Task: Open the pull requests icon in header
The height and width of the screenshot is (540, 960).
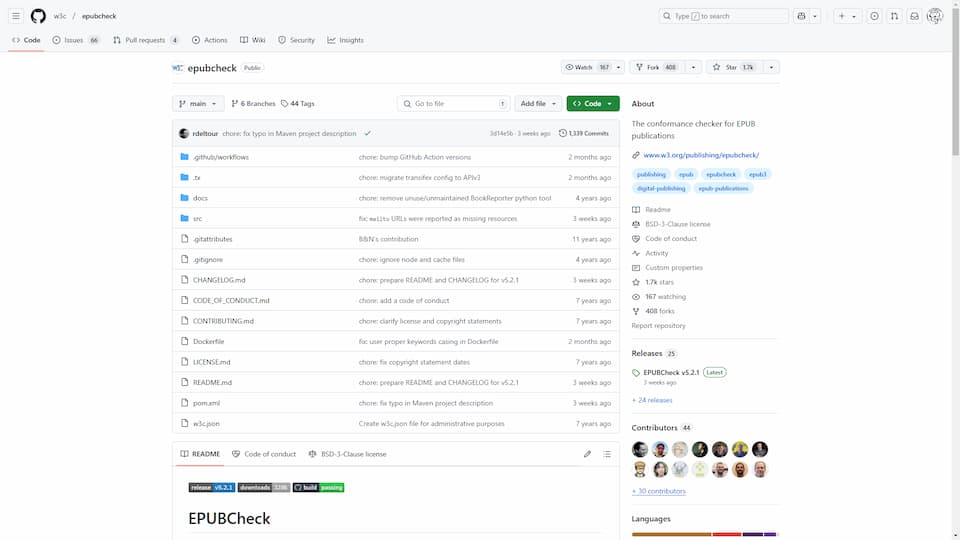Action: 894,16
